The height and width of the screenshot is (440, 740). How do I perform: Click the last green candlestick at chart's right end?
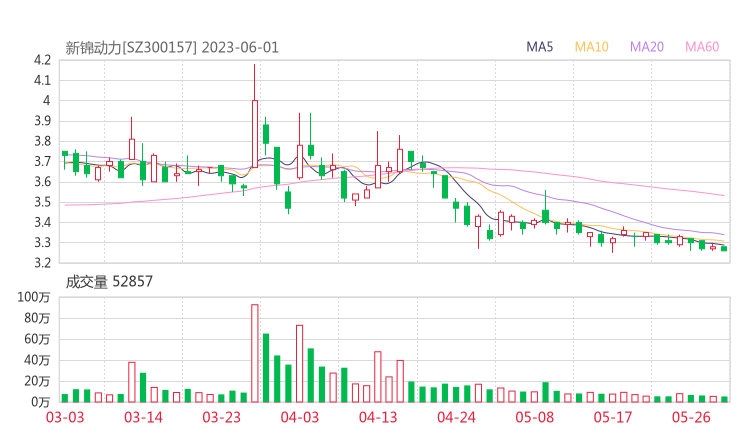click(724, 248)
